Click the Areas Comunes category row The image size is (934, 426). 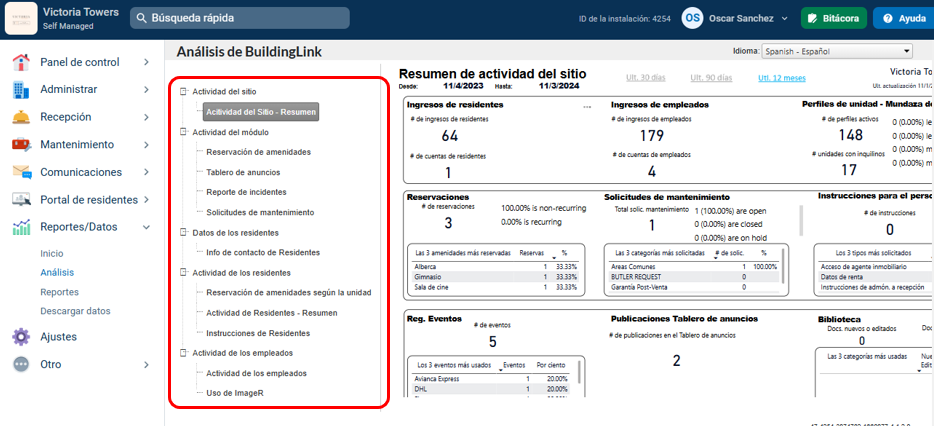click(693, 267)
